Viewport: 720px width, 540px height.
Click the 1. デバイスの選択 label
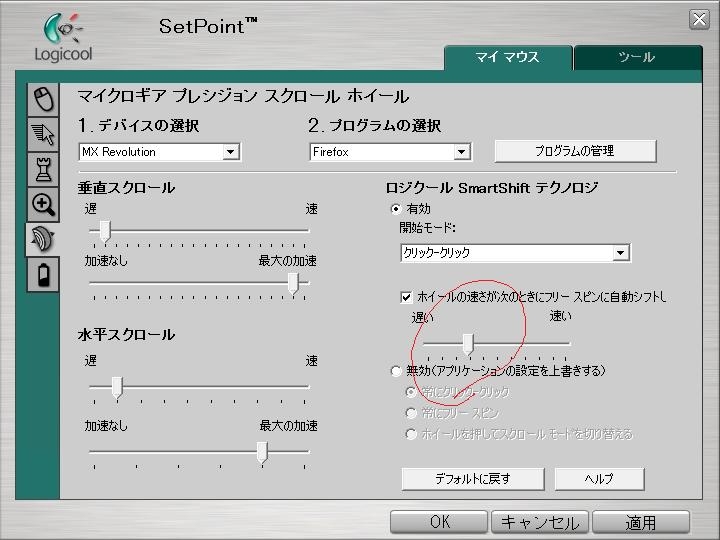(139, 125)
